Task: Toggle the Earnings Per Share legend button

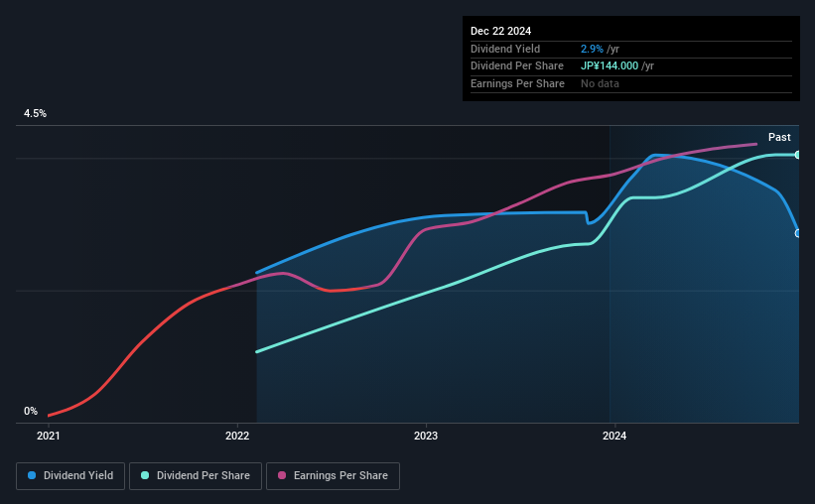Action: [x=333, y=476]
